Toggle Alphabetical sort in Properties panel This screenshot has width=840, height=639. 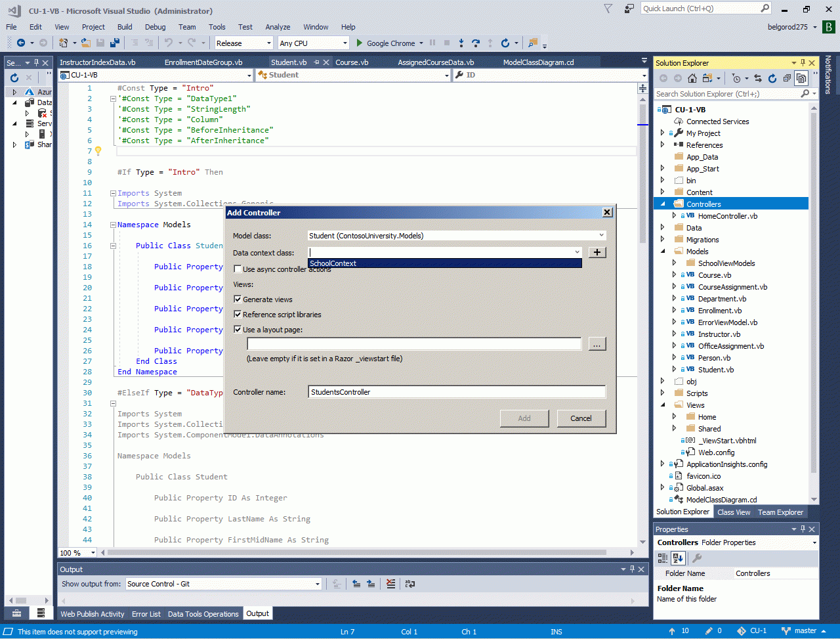click(679, 558)
